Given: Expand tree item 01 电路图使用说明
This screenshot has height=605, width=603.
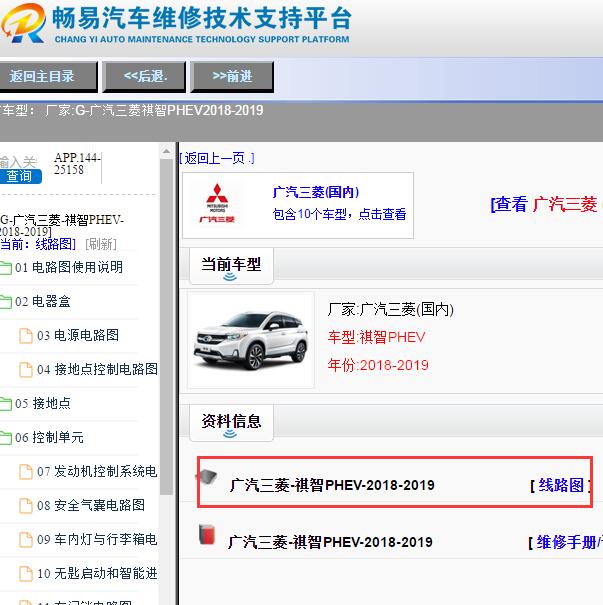Looking at the screenshot, I should point(69,268).
